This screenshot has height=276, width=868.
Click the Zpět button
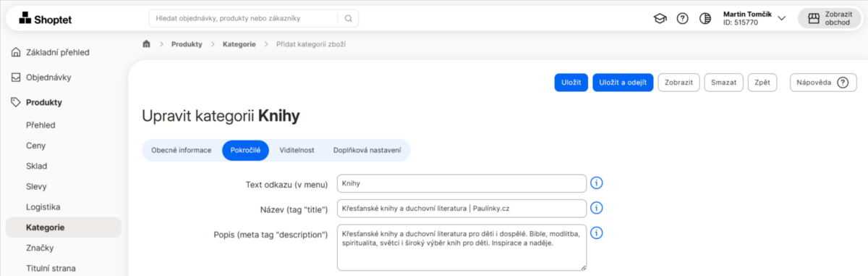tap(762, 83)
